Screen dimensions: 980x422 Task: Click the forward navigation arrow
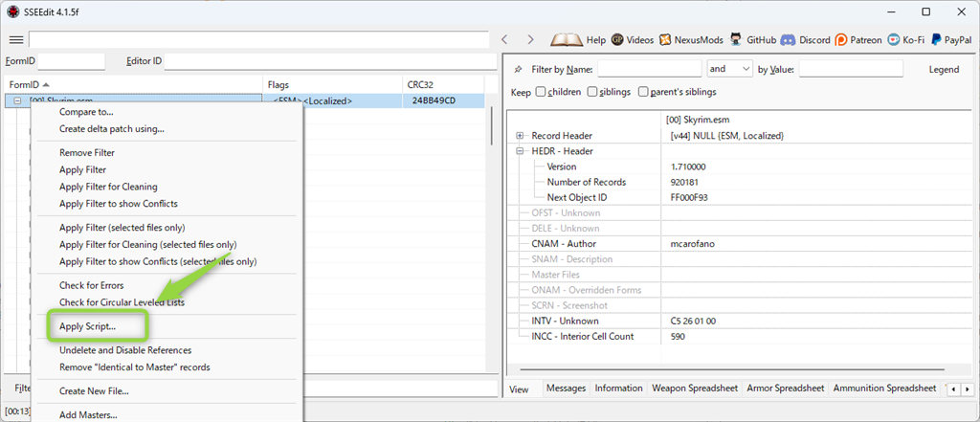pyautogui.click(x=530, y=39)
